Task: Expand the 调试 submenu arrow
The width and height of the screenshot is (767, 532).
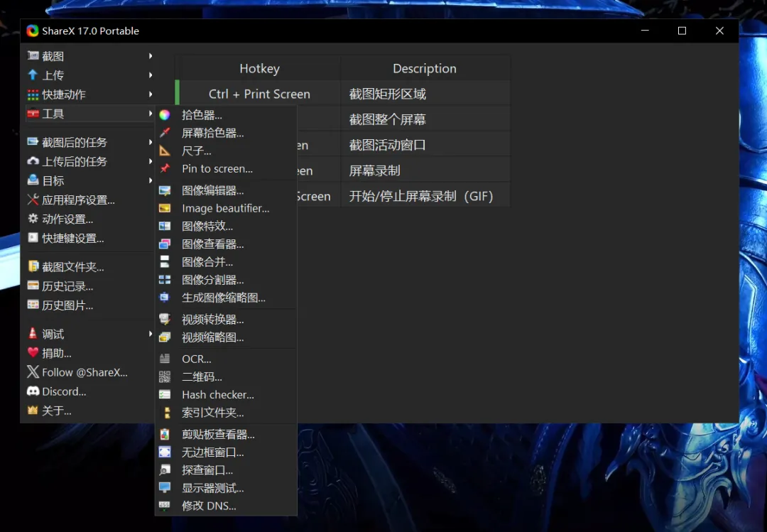Action: (x=151, y=334)
